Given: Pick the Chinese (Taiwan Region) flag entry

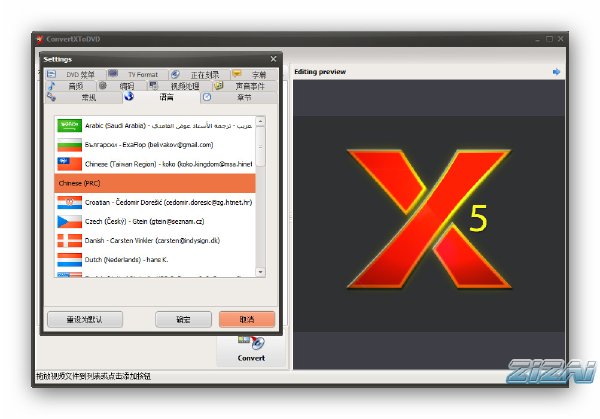Looking at the screenshot, I should (155, 164).
